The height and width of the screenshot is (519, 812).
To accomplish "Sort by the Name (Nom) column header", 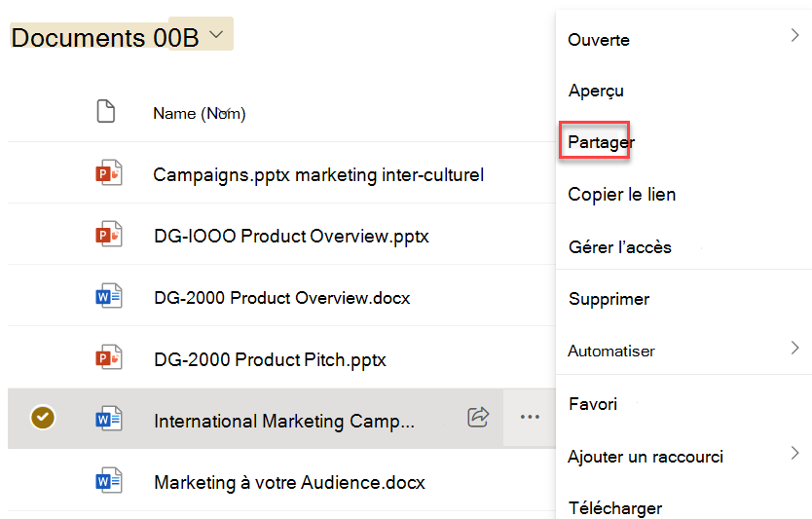I will tap(200, 113).
